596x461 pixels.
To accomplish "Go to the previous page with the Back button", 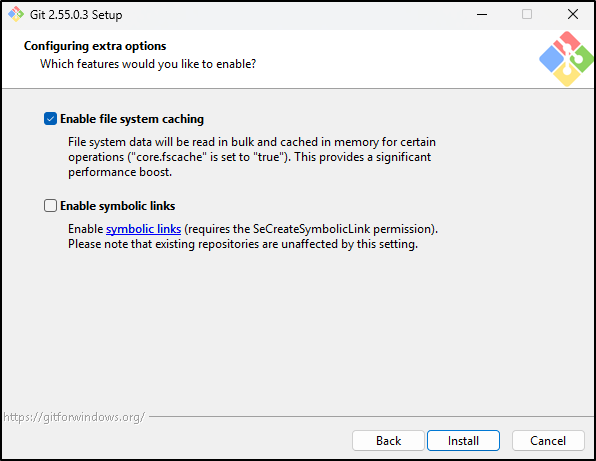I will pyautogui.click(x=388, y=440).
